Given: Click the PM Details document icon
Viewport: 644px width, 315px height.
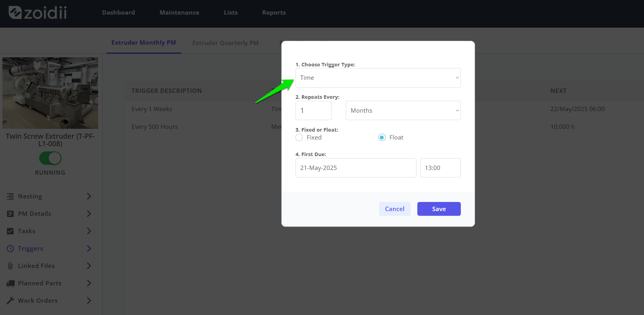Looking at the screenshot, I should click(x=10, y=214).
